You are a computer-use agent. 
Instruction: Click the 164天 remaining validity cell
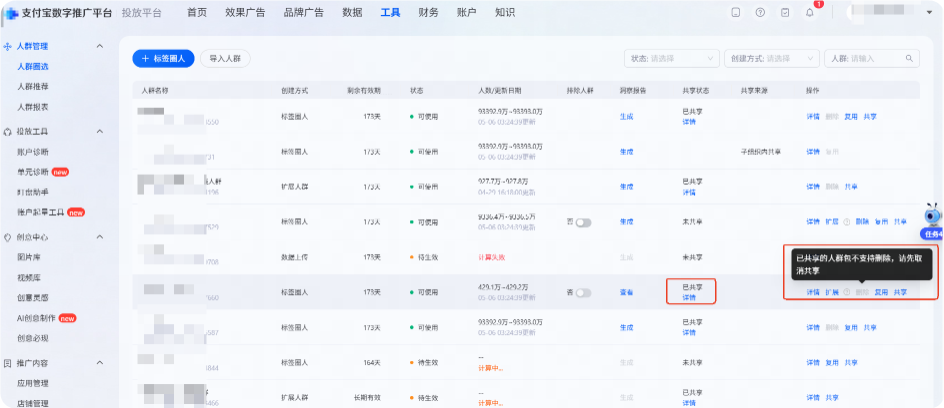point(373,363)
